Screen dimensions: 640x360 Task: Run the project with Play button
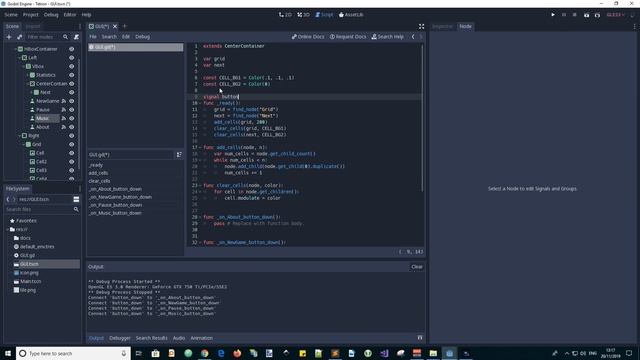click(553, 15)
